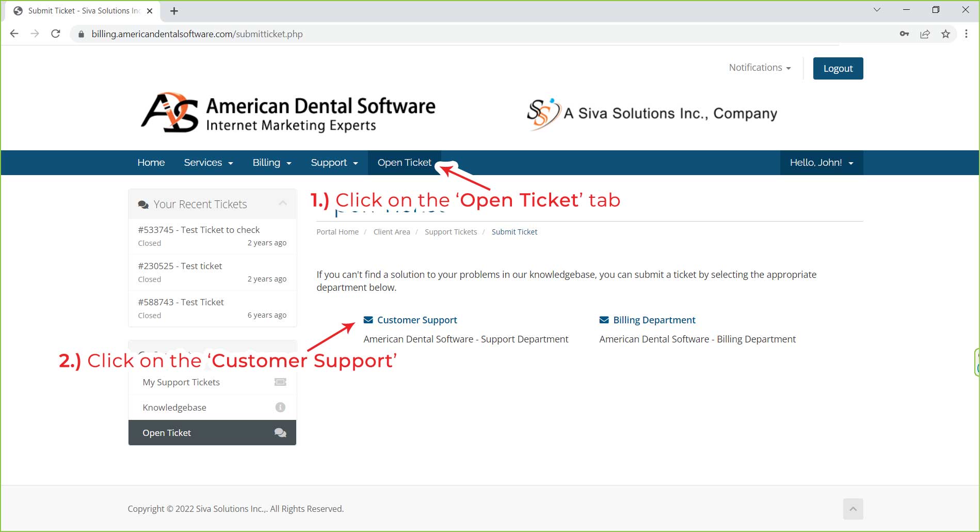Click the browser address bar URL
The height and width of the screenshot is (532, 980).
click(197, 34)
